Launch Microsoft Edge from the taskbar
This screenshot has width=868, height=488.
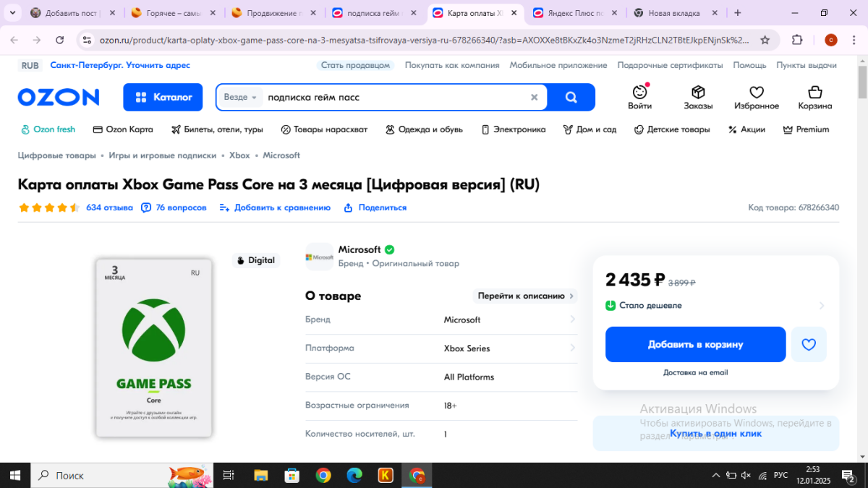point(354,475)
